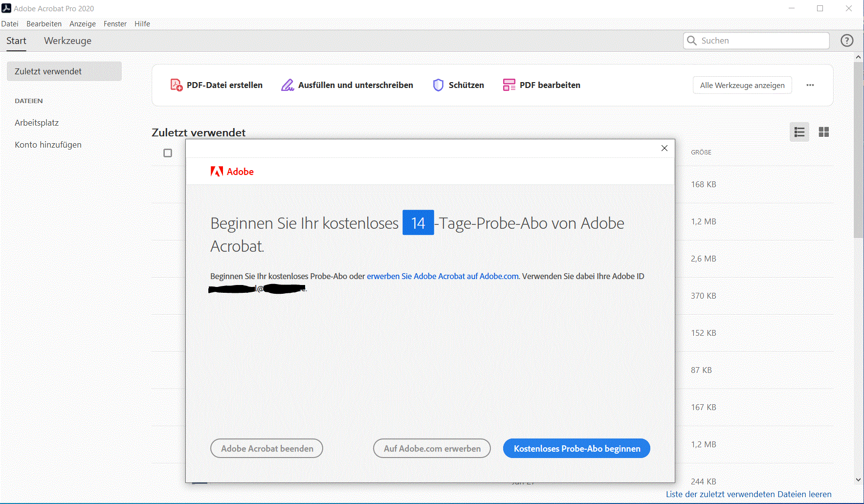Switch to the Werkzeuge tab
The height and width of the screenshot is (504, 864).
67,41
